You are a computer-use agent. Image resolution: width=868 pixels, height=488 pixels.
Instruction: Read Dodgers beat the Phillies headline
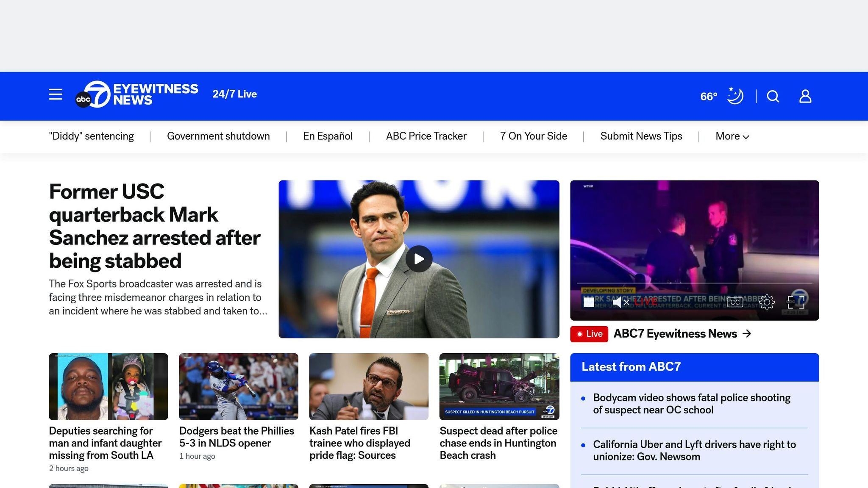[236, 437]
